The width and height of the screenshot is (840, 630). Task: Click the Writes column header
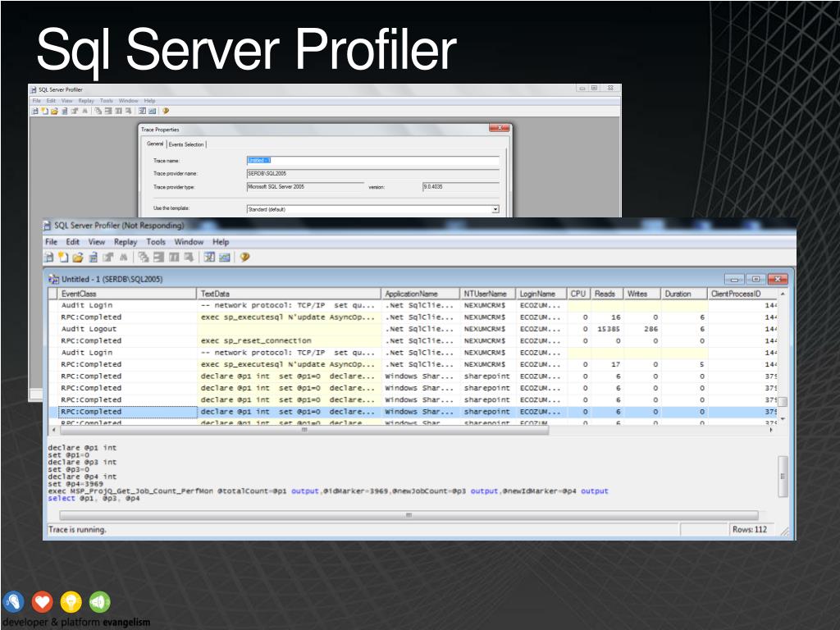642,294
